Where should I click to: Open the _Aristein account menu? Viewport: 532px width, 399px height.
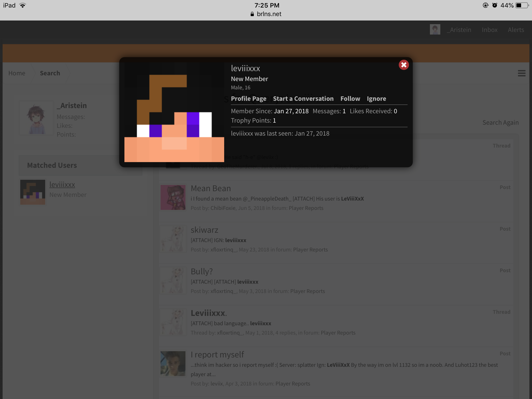click(459, 30)
